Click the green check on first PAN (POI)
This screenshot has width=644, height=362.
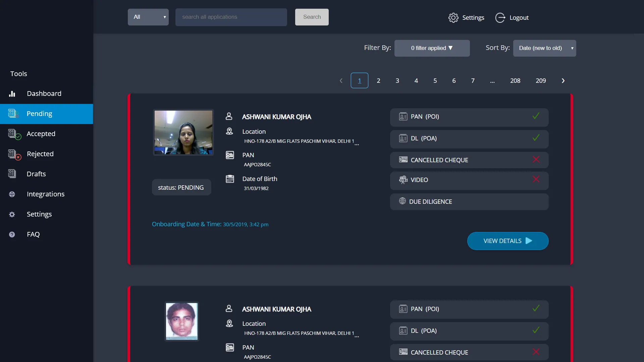click(x=536, y=116)
